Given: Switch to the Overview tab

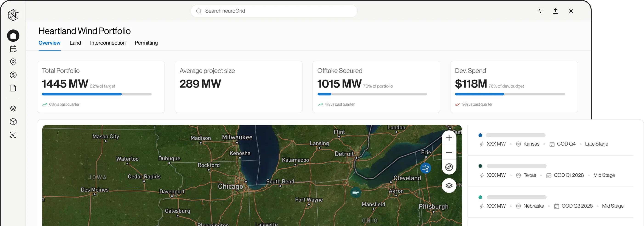Looking at the screenshot, I should click(x=50, y=43).
